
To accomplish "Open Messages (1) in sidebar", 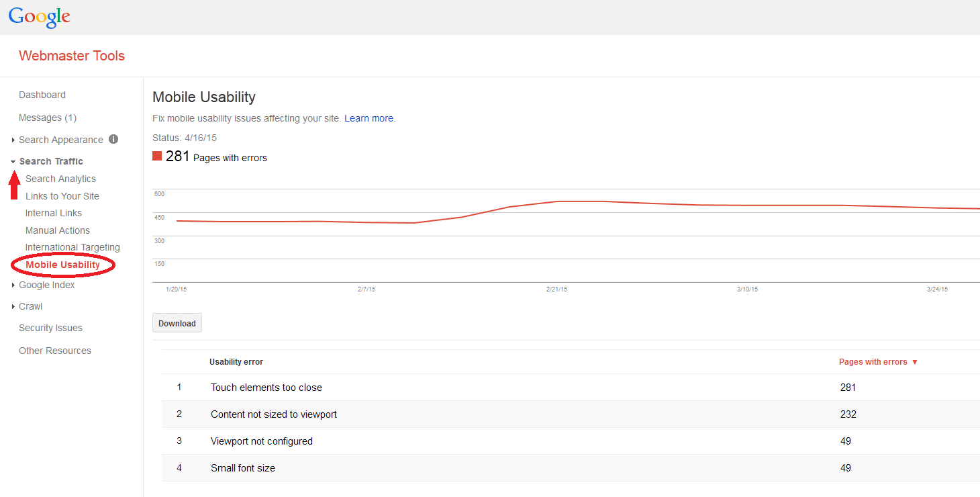I will point(48,118).
